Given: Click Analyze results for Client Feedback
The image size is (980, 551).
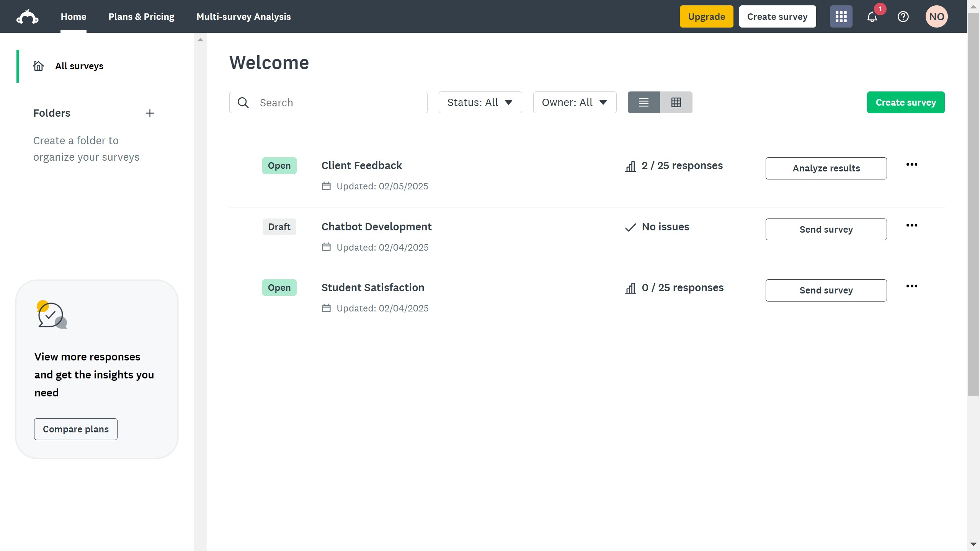Looking at the screenshot, I should point(826,168).
